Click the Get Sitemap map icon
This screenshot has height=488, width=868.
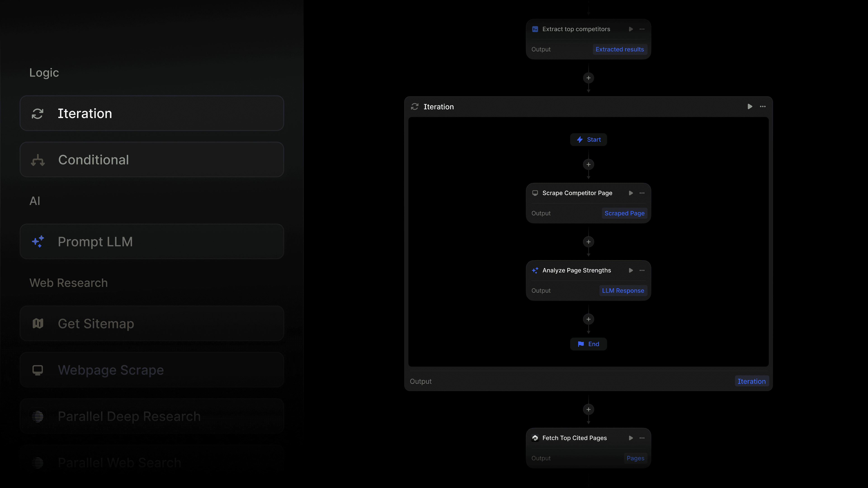coord(38,323)
